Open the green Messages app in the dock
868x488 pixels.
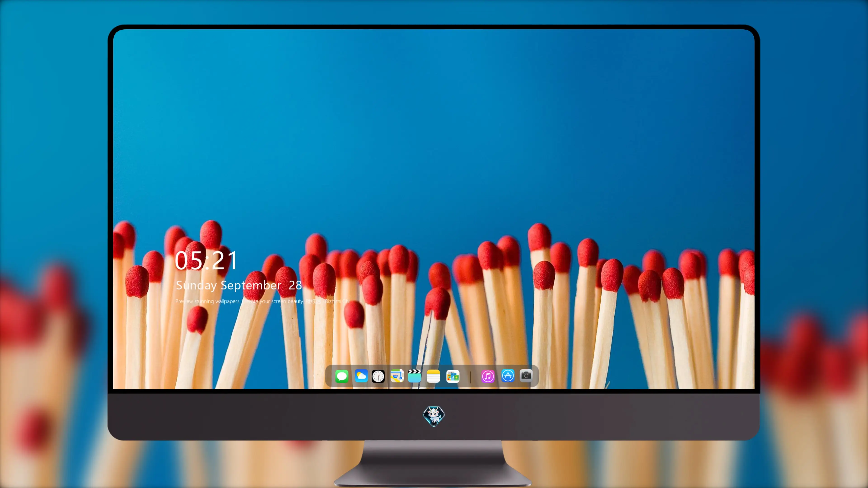coord(342,376)
